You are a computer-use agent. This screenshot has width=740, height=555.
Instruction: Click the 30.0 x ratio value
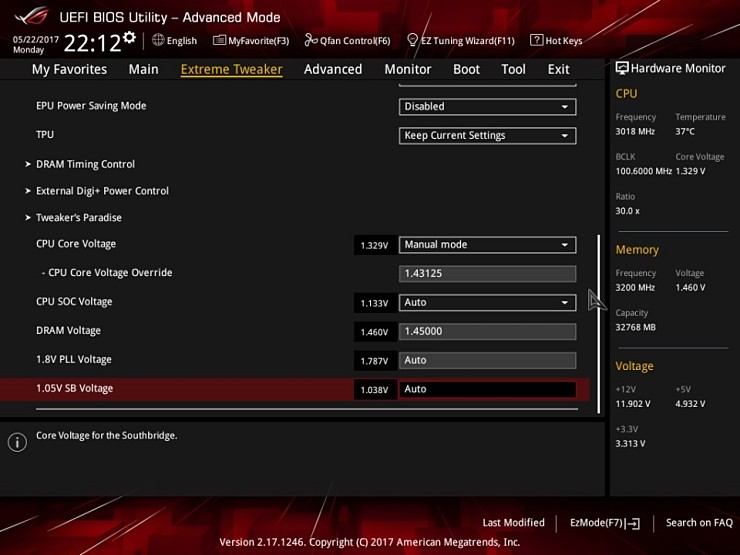(x=628, y=211)
